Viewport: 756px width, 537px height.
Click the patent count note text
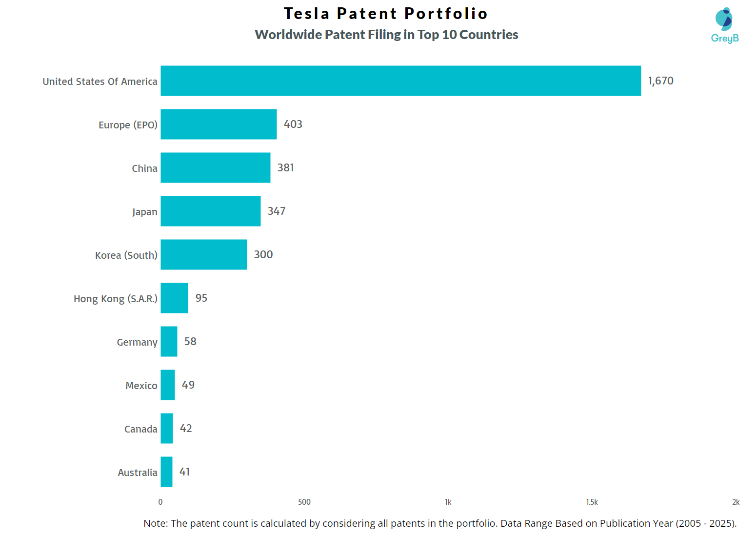click(x=440, y=523)
